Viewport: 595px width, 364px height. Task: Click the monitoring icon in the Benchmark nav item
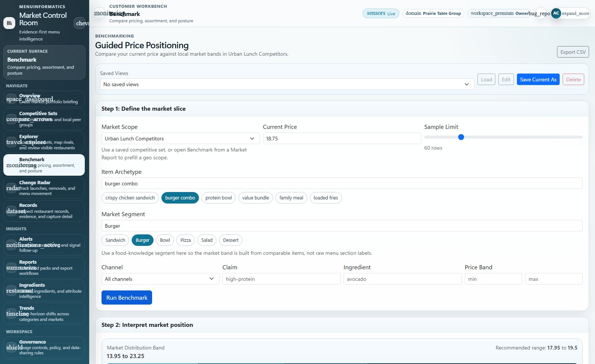11,165
